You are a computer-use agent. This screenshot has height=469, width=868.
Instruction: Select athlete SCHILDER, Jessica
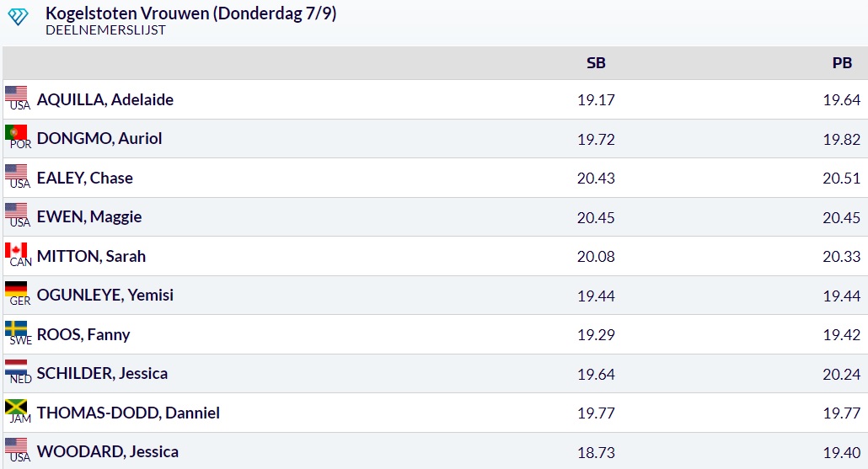point(102,373)
